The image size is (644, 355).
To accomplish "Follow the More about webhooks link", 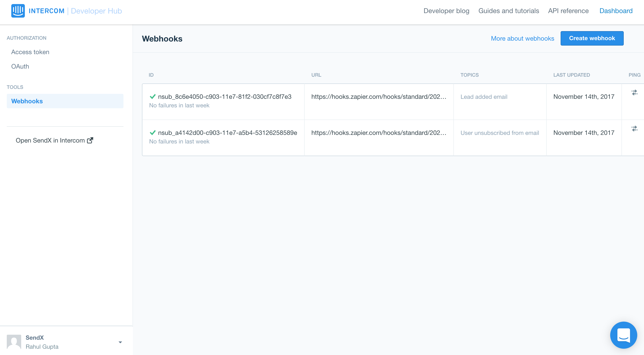I will [522, 38].
